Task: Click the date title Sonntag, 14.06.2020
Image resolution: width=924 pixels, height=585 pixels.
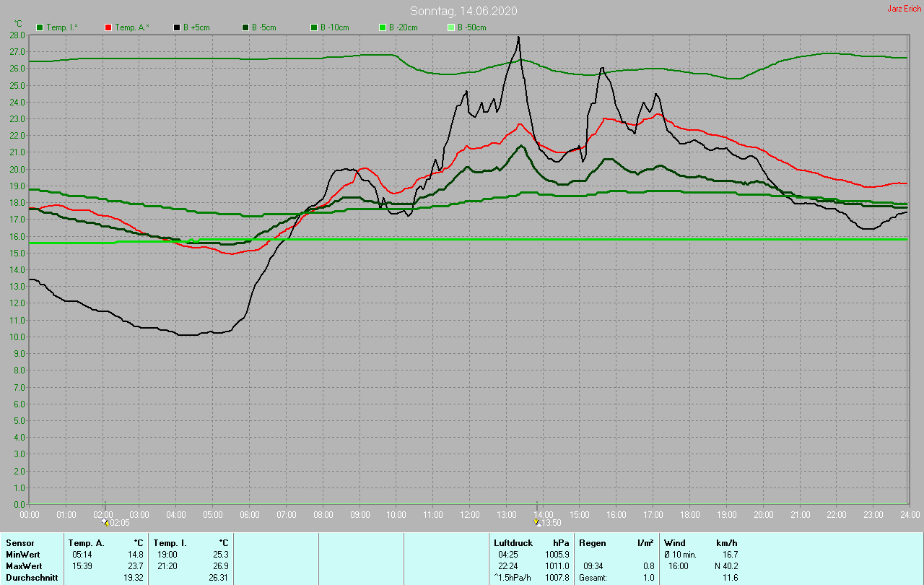Action: point(463,11)
